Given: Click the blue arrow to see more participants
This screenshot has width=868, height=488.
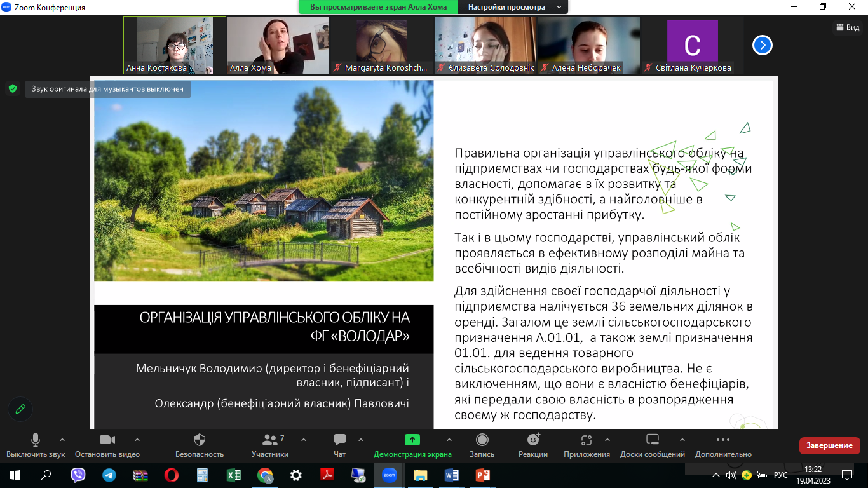Looking at the screenshot, I should tap(761, 45).
